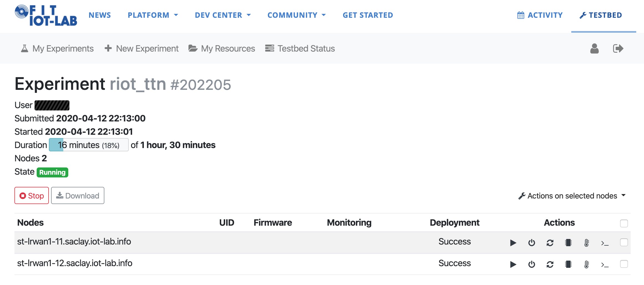Click Success status of st-lrwan1-11
This screenshot has width=644, height=285.
click(x=455, y=241)
